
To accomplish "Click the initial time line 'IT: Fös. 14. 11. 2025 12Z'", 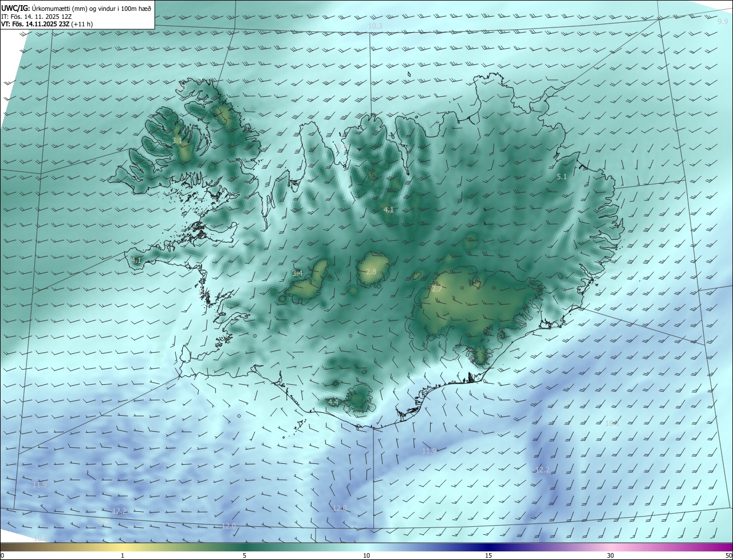I will click(x=36, y=16).
